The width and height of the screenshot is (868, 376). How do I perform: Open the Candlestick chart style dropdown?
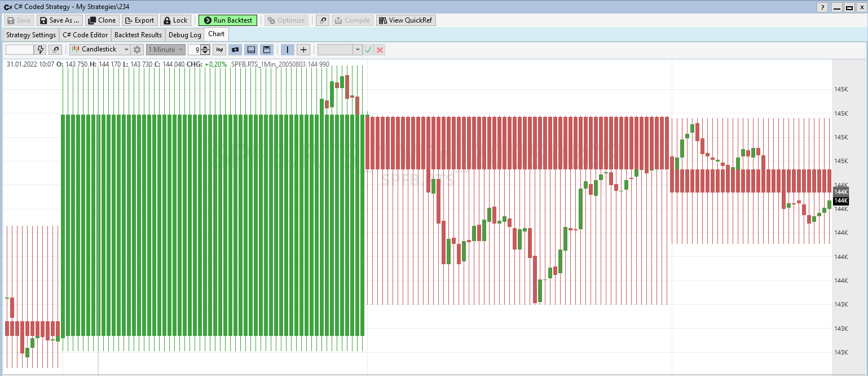100,50
